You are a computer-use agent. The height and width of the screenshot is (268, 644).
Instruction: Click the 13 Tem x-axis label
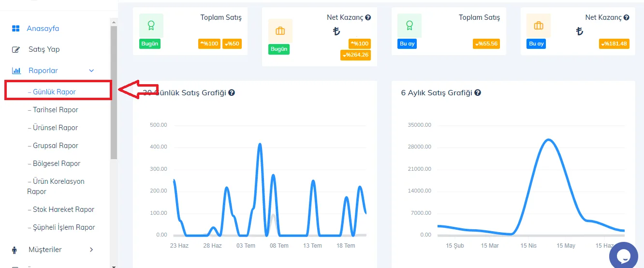pos(312,246)
